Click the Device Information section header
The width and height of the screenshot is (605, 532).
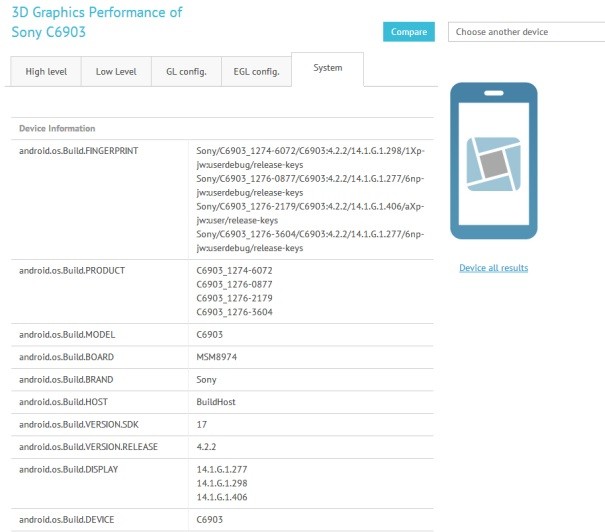coord(57,128)
